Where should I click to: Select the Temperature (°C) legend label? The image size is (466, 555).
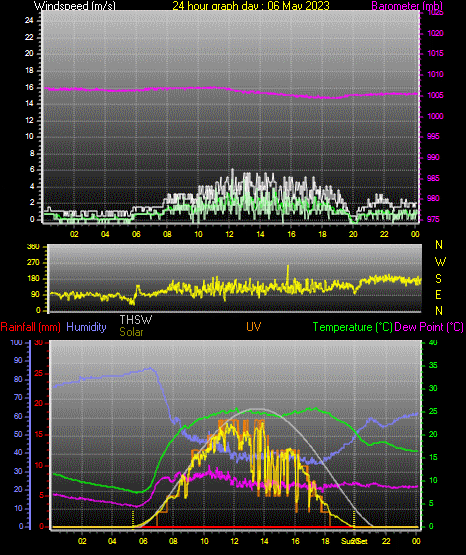pyautogui.click(x=352, y=327)
